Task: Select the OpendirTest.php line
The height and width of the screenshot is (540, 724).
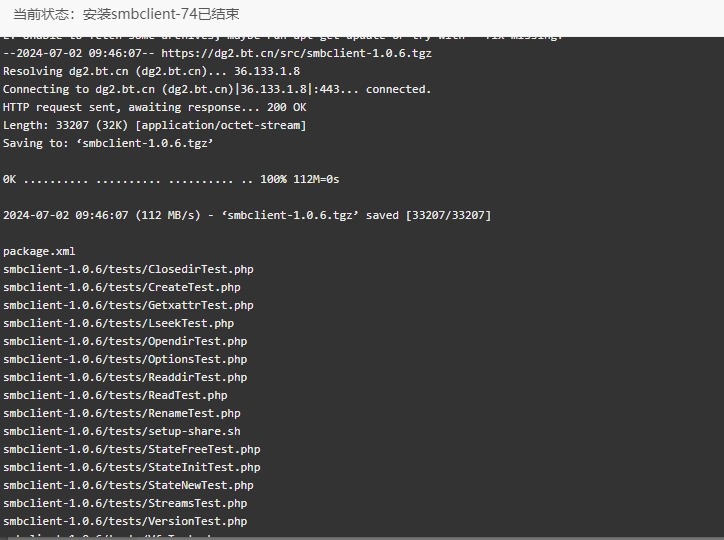Action: (x=125, y=342)
